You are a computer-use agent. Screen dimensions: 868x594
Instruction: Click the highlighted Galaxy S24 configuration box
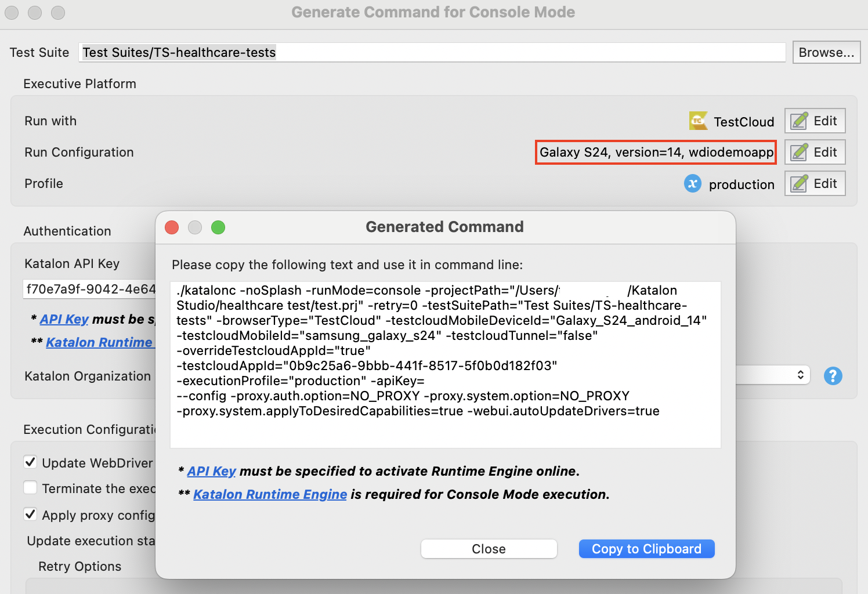pos(655,152)
